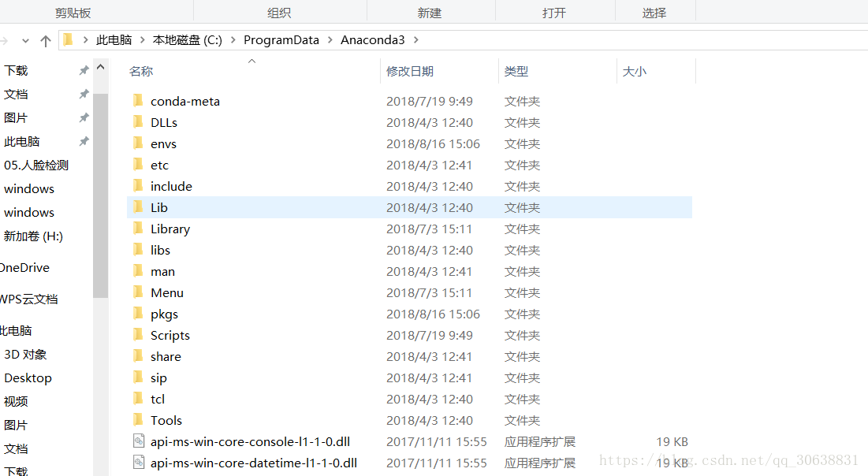Unpin 图片 using its pin icon
The width and height of the screenshot is (868, 476).
[x=84, y=118]
